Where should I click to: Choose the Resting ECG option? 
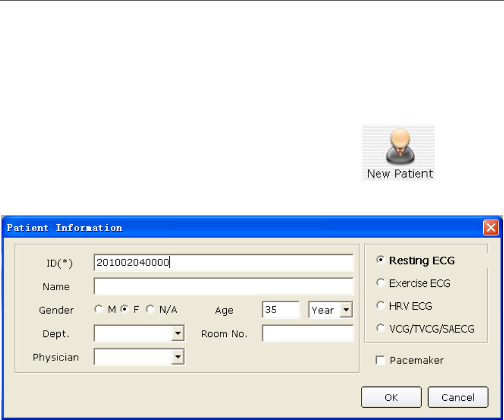point(381,260)
